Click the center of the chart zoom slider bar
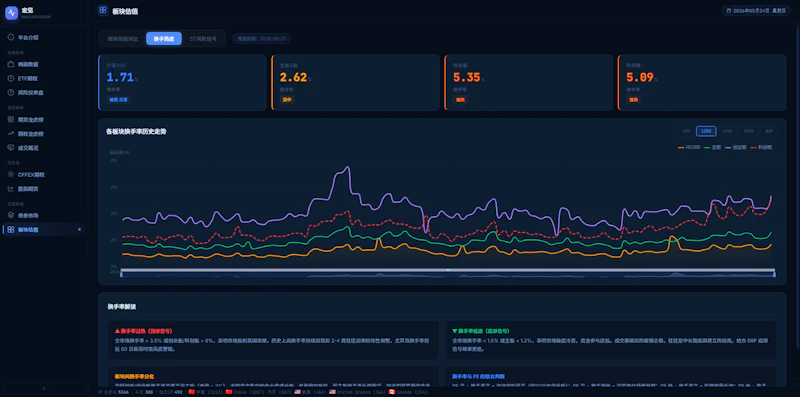 click(448, 270)
